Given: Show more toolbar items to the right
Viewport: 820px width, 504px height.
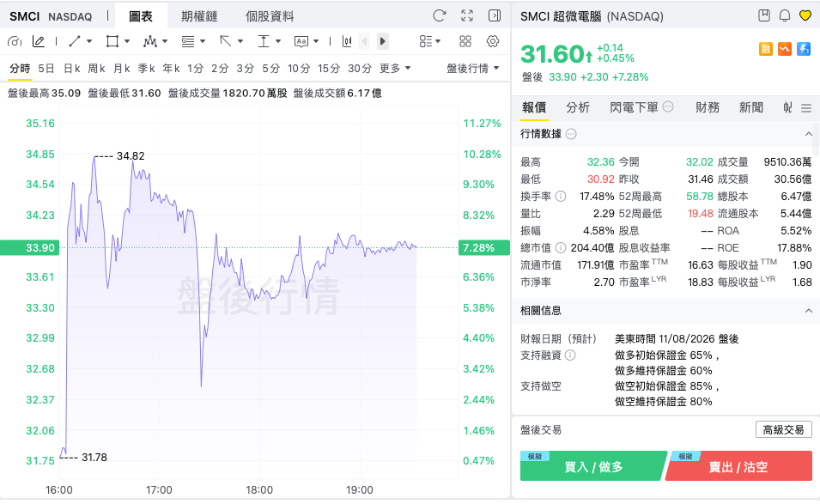Looking at the screenshot, I should [383, 41].
